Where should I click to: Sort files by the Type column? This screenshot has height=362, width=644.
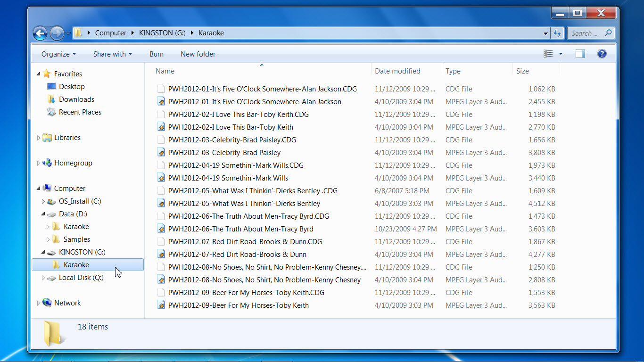[477, 71]
